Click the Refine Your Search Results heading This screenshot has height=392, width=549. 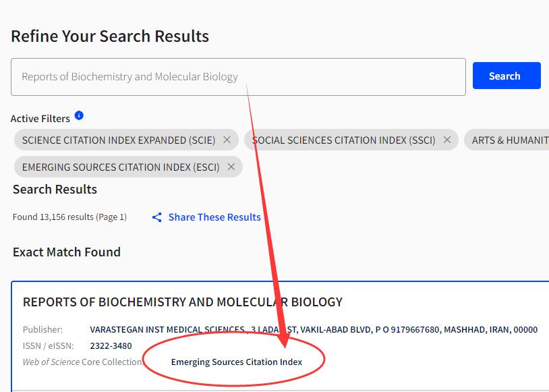[x=110, y=36]
